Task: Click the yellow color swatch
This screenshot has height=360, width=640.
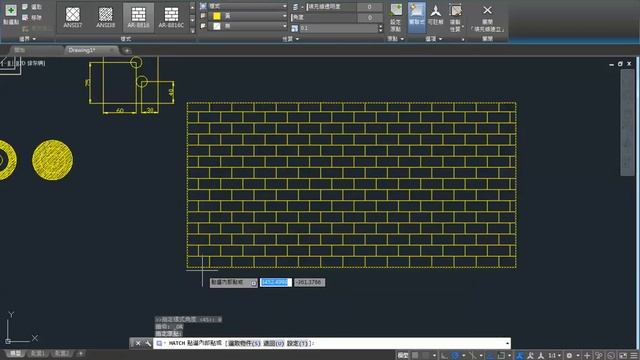Action: 217,16
